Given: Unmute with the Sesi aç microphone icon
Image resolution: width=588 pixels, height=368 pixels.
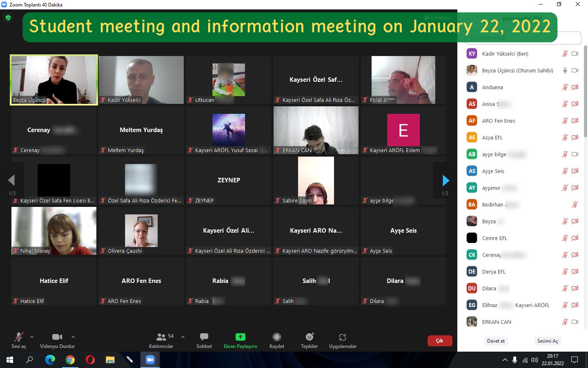Looking at the screenshot, I should 18,337.
